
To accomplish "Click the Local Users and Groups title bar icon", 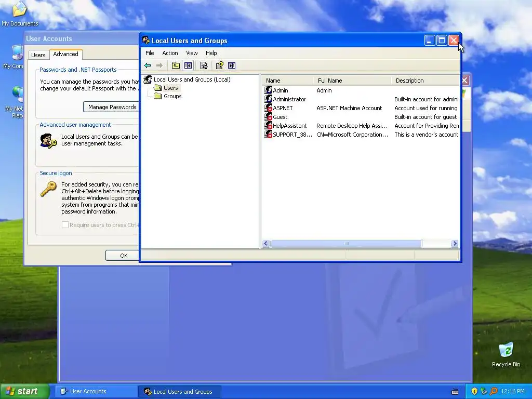I will click(146, 41).
